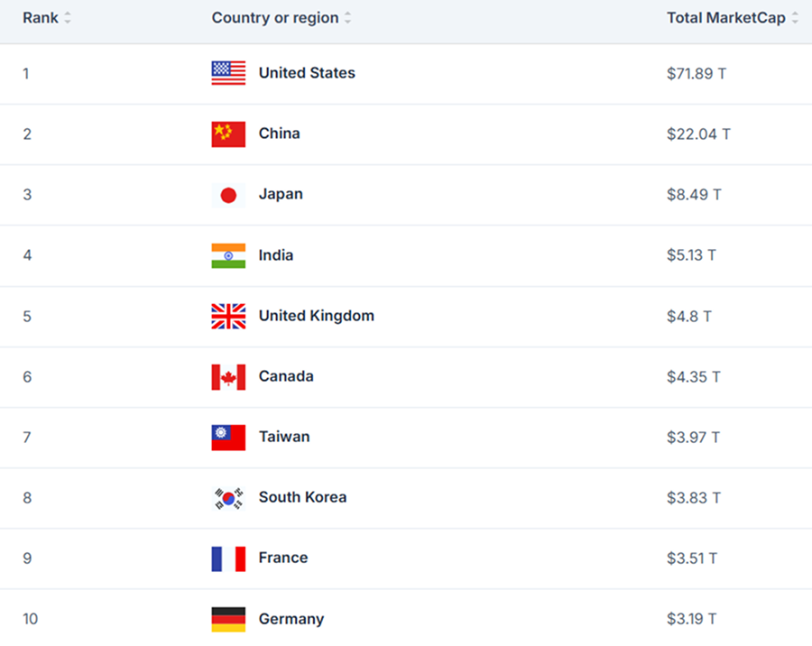The width and height of the screenshot is (812, 646).
Task: Click the France flag icon
Action: [228, 558]
